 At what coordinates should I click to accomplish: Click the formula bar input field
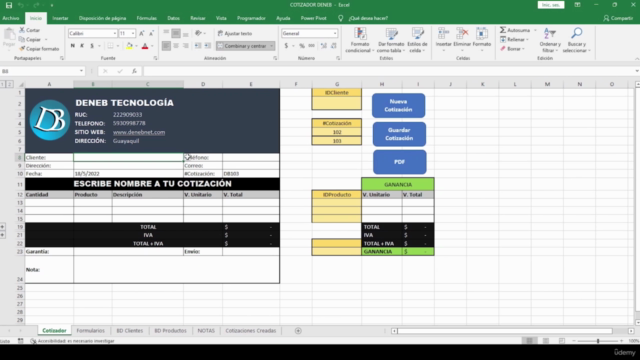pyautogui.click(x=388, y=71)
